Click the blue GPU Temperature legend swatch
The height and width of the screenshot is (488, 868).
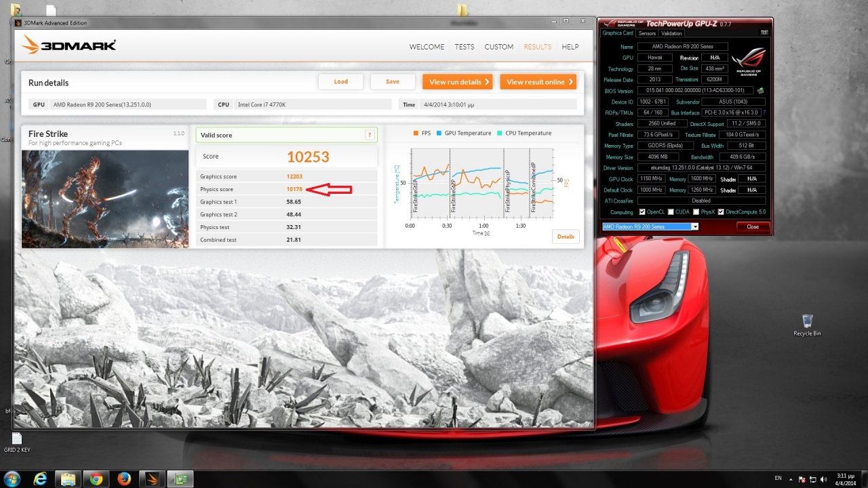tap(439, 133)
